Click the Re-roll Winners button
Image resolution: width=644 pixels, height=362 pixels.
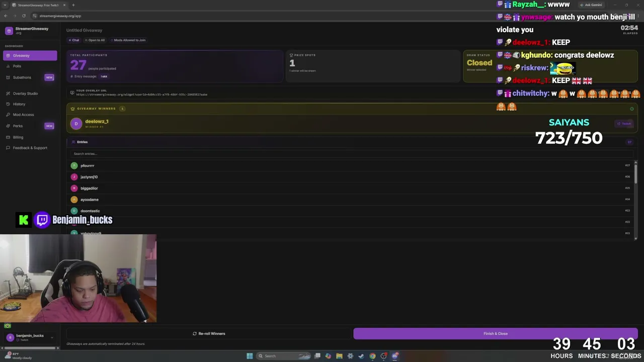pyautogui.click(x=209, y=333)
